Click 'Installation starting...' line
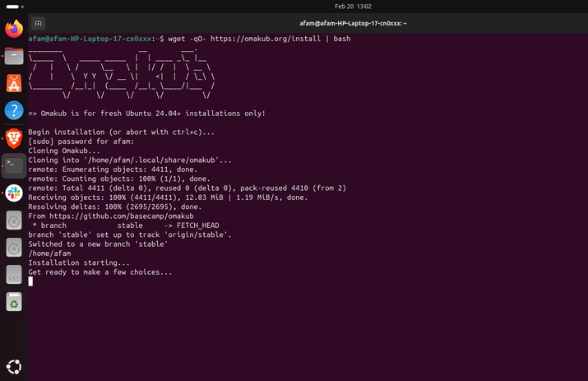Viewport: 588px width, 381px height. pos(79,263)
